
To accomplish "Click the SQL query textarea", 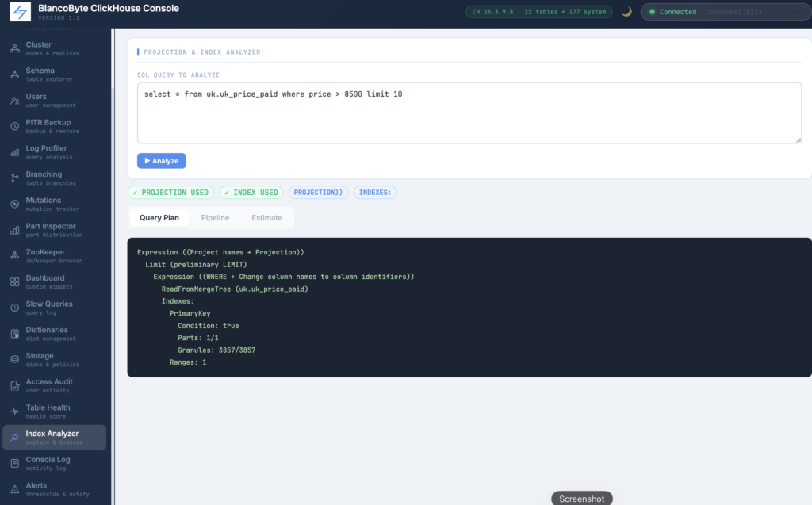I will coord(469,113).
